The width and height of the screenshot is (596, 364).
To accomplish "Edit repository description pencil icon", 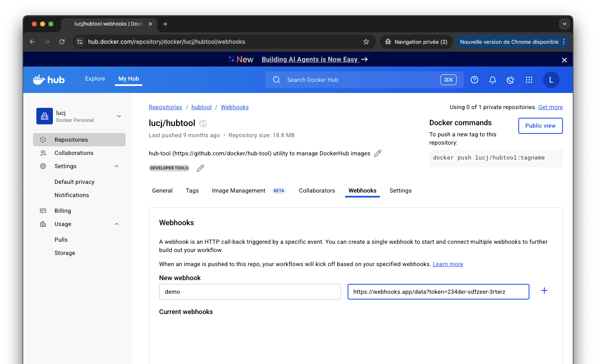I will (x=378, y=153).
